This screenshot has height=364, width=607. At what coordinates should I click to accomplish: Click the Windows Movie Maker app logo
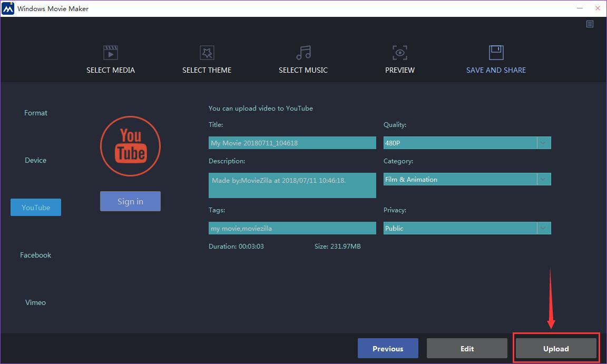[8, 8]
